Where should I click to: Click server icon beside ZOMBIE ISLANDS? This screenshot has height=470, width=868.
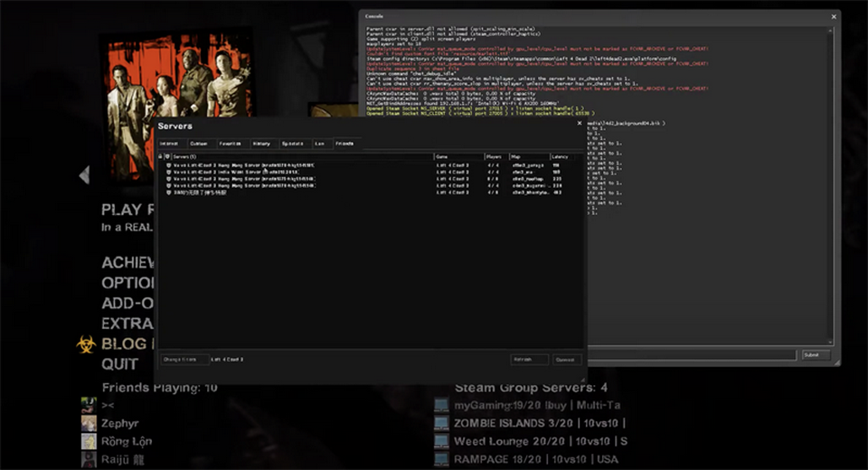441,424
